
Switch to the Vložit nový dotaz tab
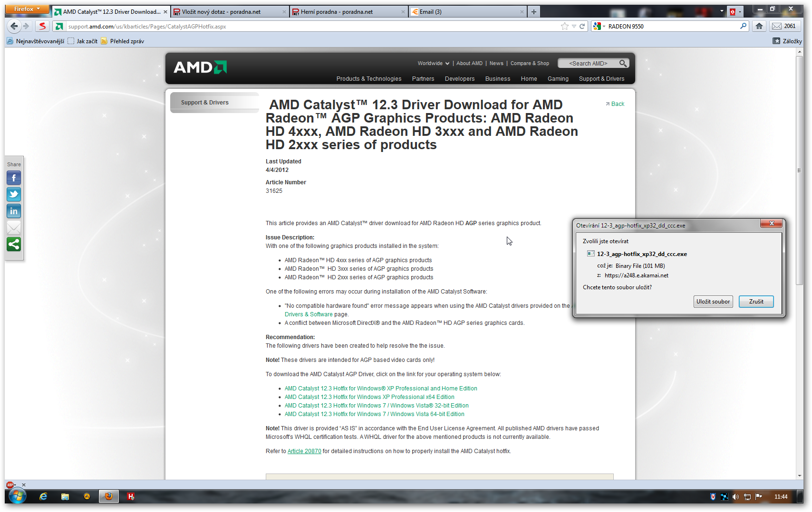[x=230, y=12]
